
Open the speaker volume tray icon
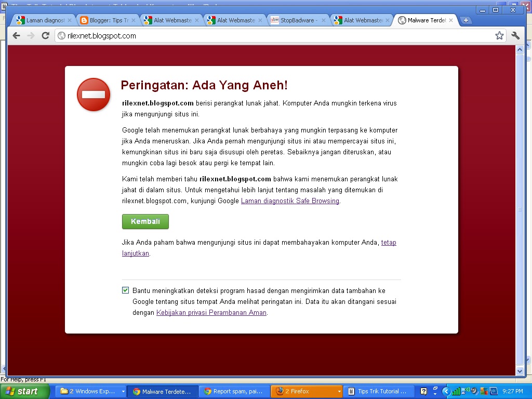(x=474, y=391)
